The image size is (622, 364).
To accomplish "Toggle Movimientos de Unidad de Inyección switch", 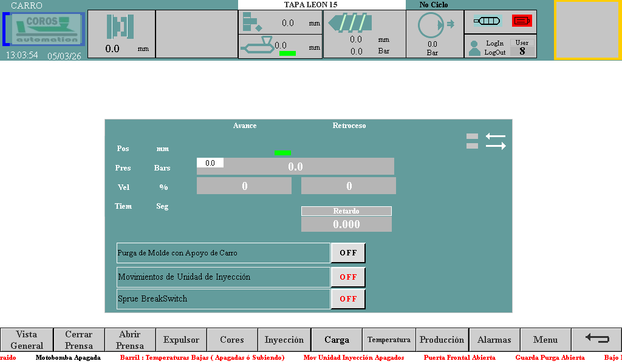I will click(348, 277).
